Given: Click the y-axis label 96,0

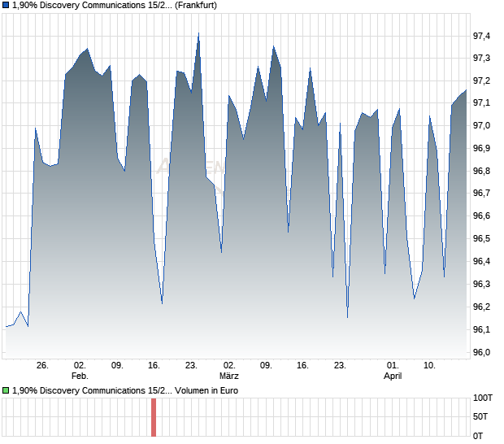Looking at the screenshot, I should point(481,353).
